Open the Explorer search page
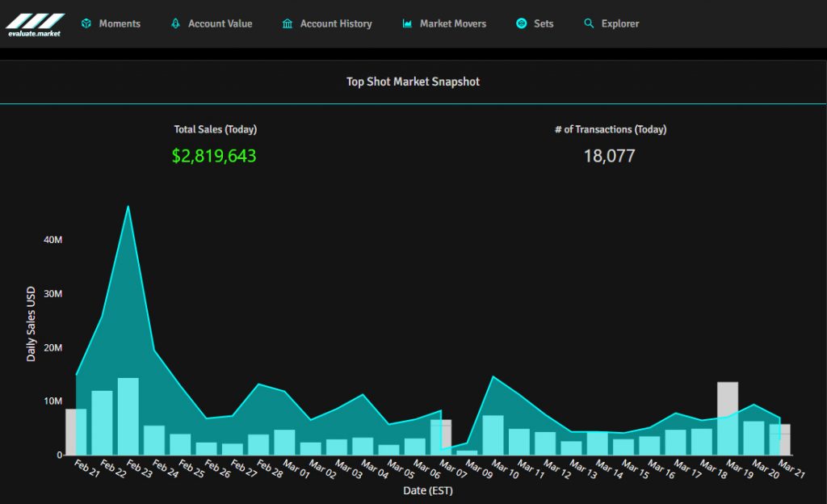 619,24
